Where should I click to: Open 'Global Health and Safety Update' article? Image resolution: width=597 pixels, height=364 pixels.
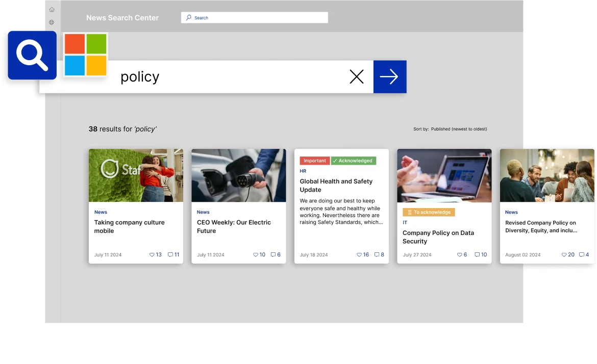pyautogui.click(x=336, y=185)
